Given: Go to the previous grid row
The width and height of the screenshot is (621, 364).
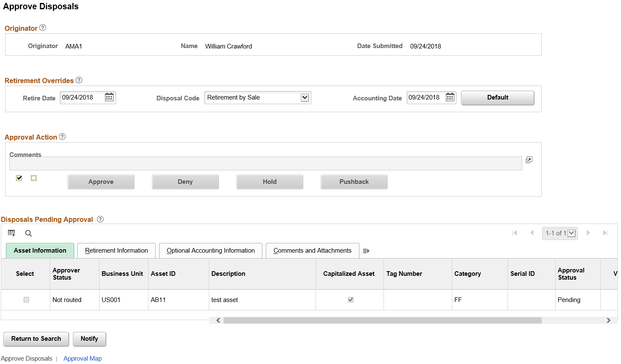Looking at the screenshot, I should [532, 233].
